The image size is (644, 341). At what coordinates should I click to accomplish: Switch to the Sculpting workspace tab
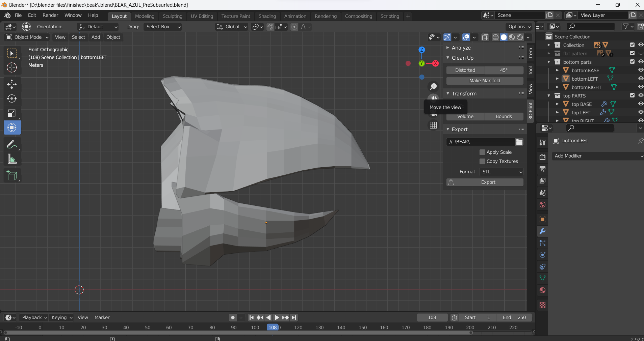pyautogui.click(x=172, y=16)
